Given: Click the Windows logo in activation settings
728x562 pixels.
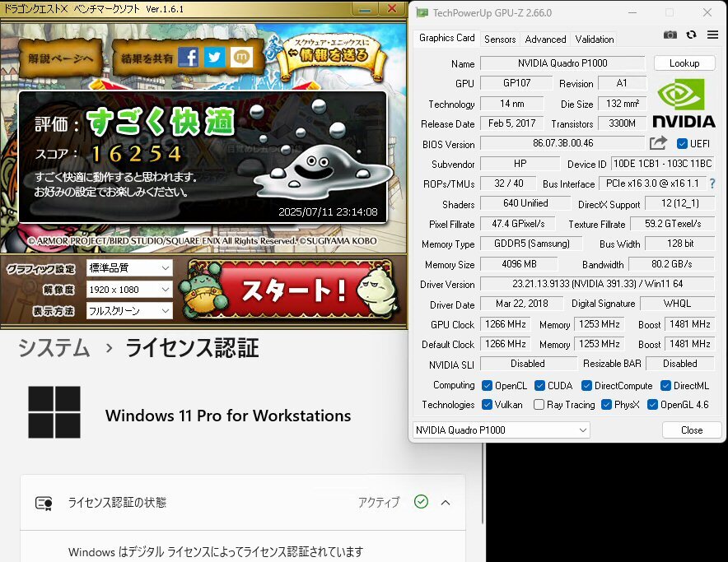Looking at the screenshot, I should pos(54,412).
